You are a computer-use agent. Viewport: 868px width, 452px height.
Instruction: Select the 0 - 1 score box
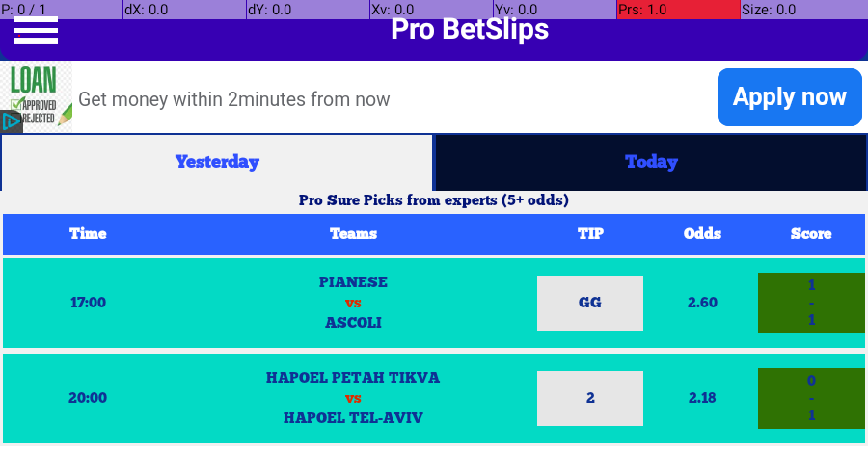point(811,398)
